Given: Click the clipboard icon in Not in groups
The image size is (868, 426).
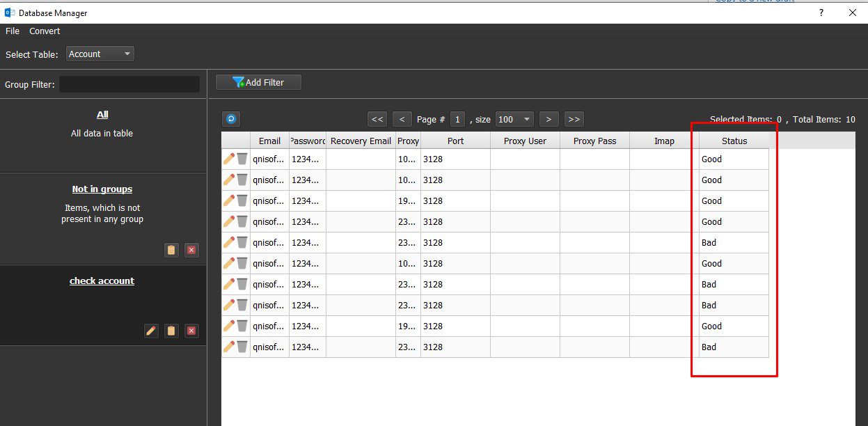Looking at the screenshot, I should point(171,250).
